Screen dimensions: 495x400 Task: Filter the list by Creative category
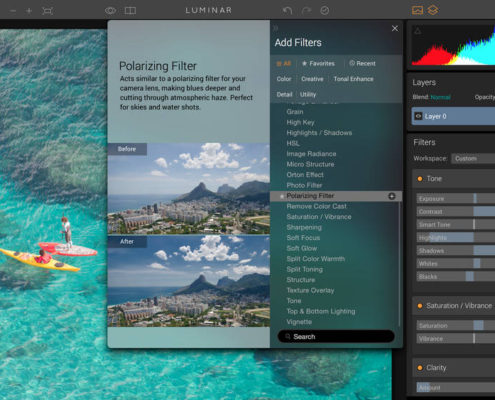[312, 79]
